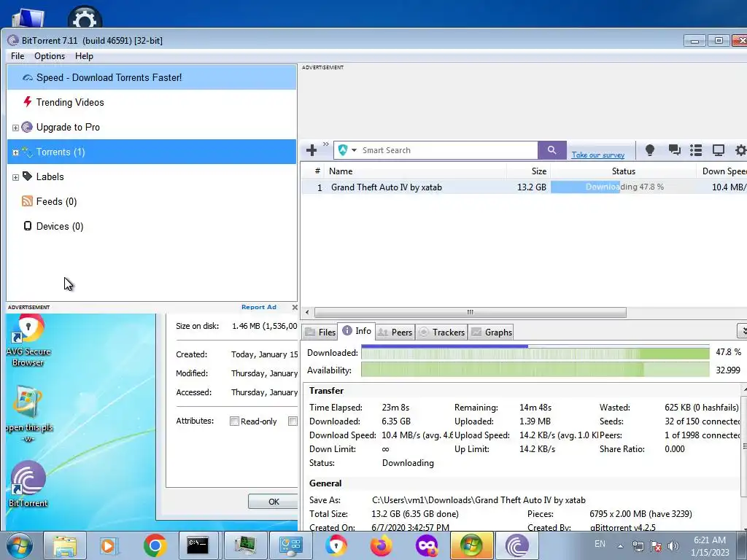
Task: Open the File menu
Action: click(x=18, y=56)
